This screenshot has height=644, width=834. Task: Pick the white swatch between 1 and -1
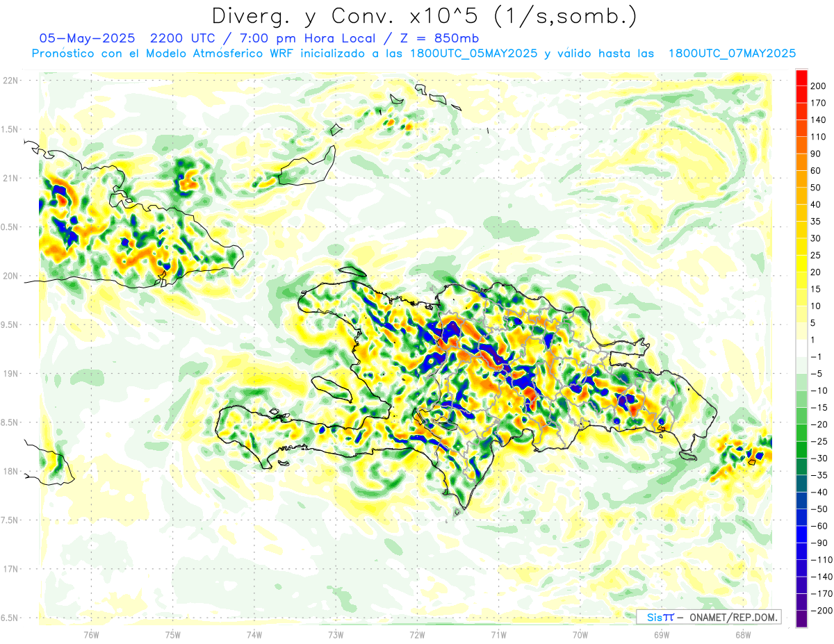click(801, 348)
